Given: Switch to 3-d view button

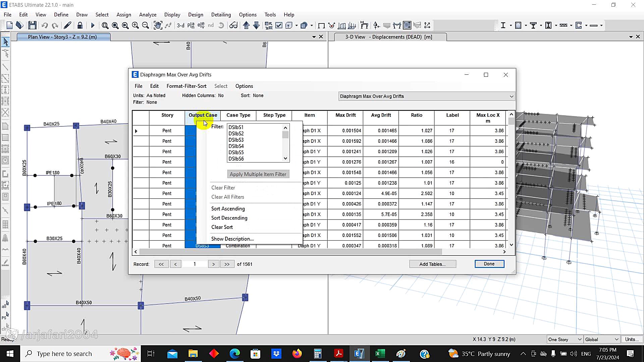Looking at the screenshot, I should (180, 25).
